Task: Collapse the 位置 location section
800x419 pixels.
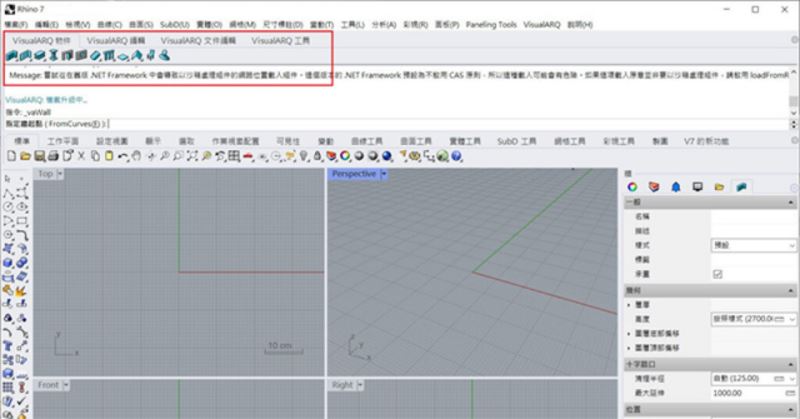Action: coord(791,409)
